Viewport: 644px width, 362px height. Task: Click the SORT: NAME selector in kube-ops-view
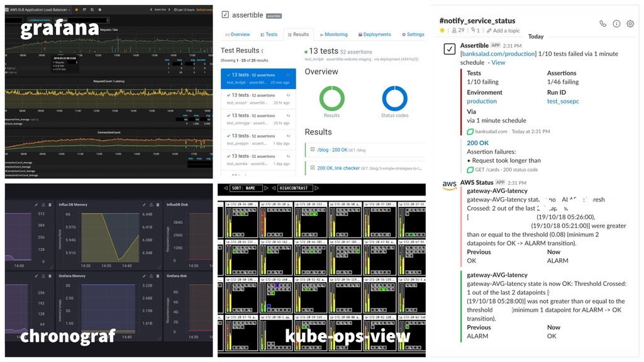(246, 188)
